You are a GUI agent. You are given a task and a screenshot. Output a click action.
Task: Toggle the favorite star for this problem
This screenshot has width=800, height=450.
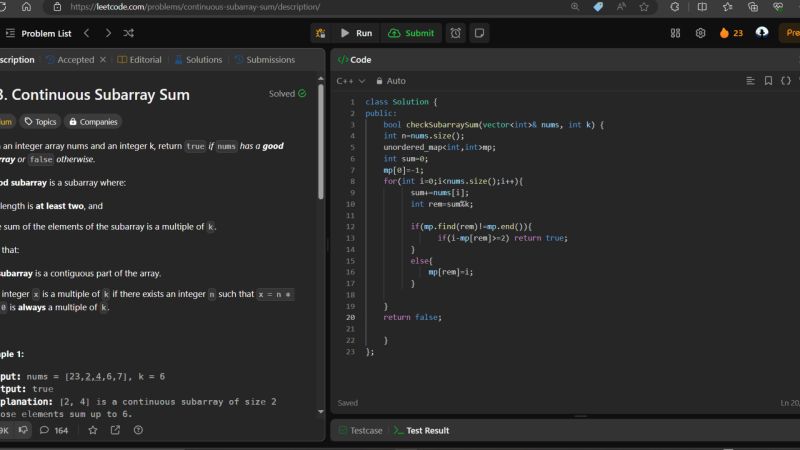pos(93,430)
